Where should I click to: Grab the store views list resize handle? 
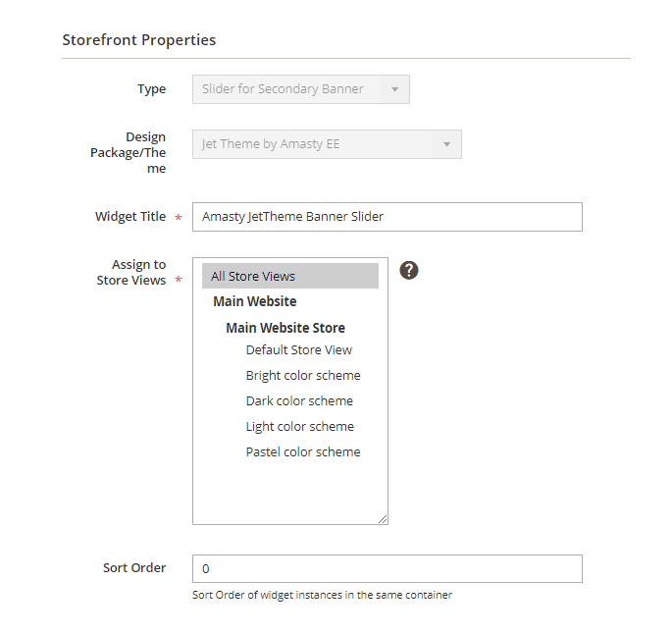[383, 519]
